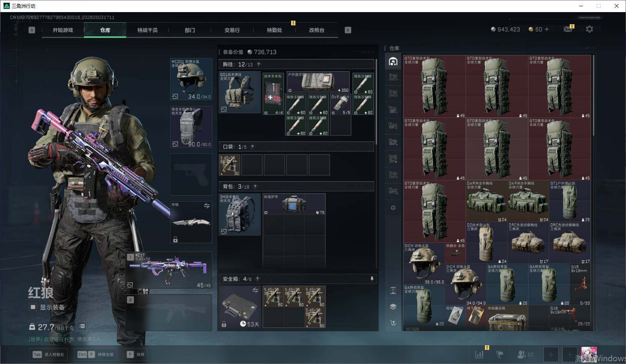
Task: Open warehouse sidebar settings gear
Action: click(393, 208)
